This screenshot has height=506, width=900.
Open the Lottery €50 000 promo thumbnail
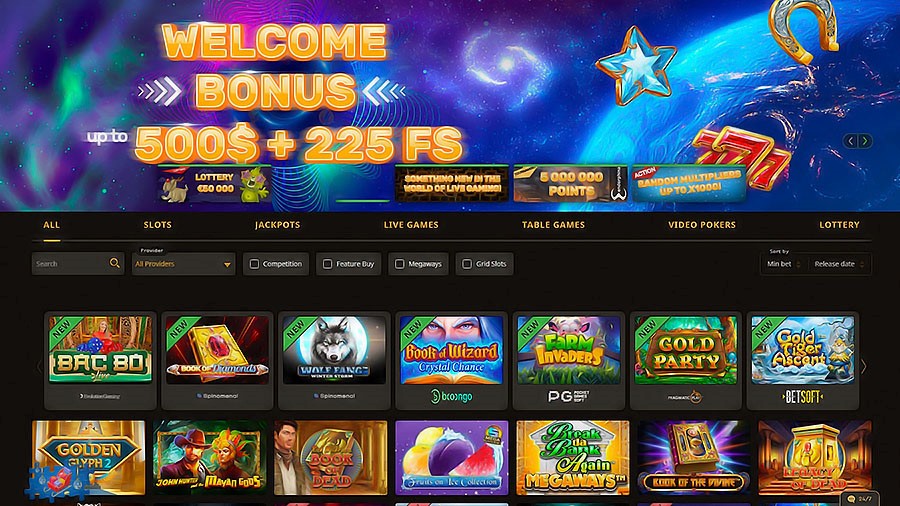215,184
